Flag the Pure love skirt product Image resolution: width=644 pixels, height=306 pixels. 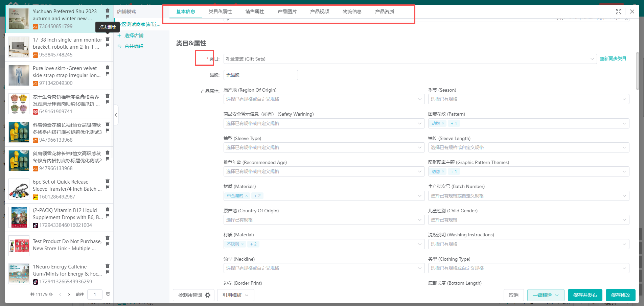tap(108, 73)
